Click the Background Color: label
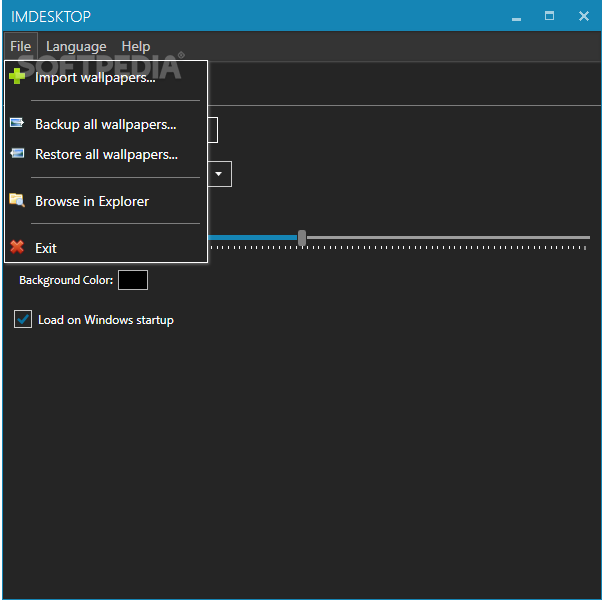This screenshot has width=602, height=600. pos(66,280)
